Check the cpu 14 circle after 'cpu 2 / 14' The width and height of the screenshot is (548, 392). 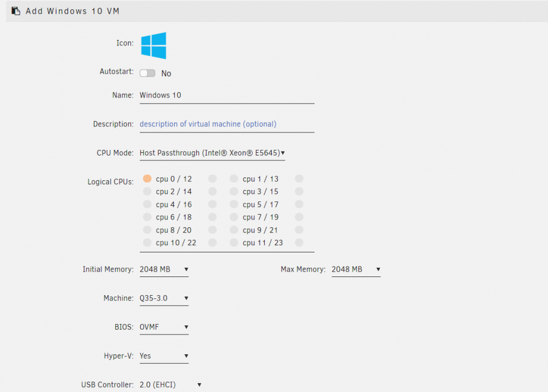pos(213,191)
